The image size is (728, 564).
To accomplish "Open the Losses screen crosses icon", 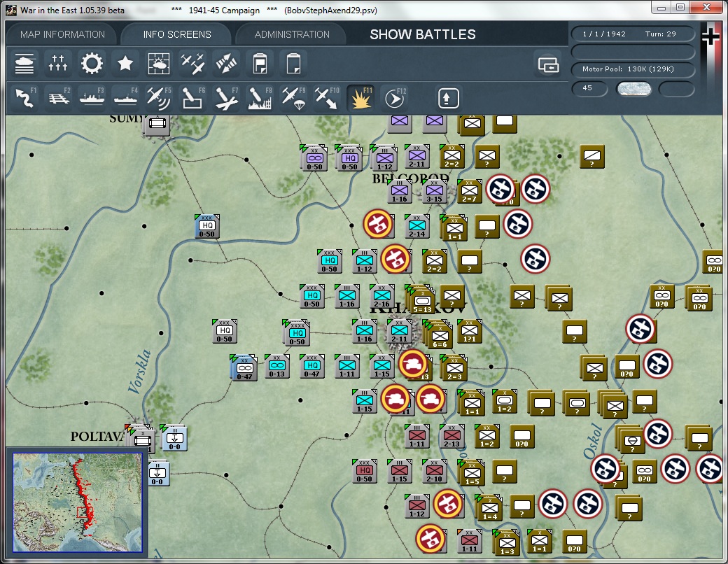I will pos(58,64).
